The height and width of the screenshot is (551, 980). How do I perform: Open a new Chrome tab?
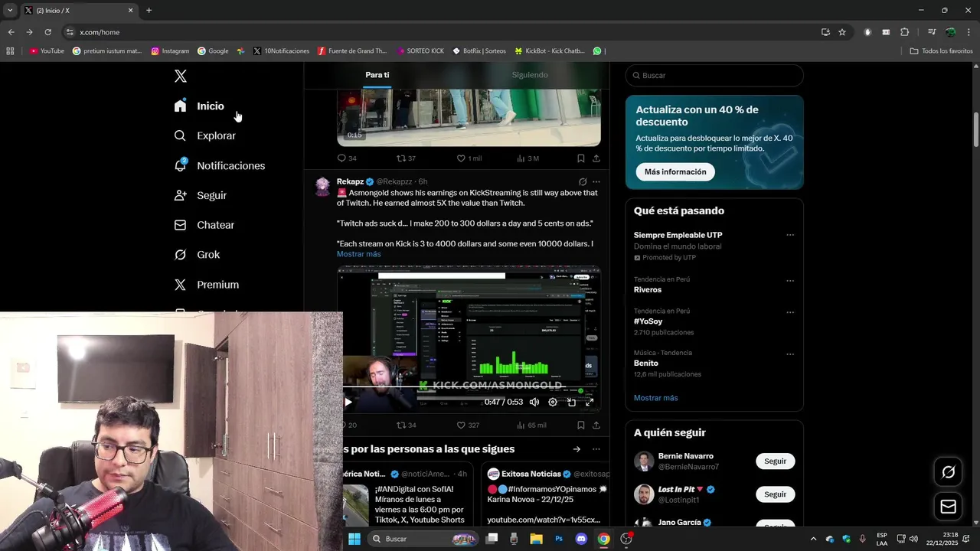(x=149, y=11)
